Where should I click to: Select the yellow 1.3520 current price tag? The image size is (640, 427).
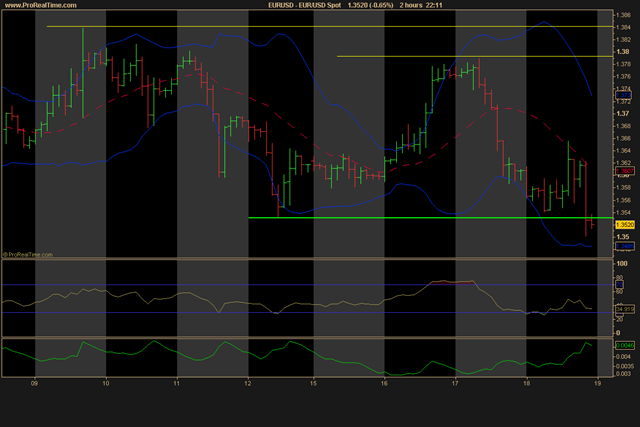(x=625, y=225)
